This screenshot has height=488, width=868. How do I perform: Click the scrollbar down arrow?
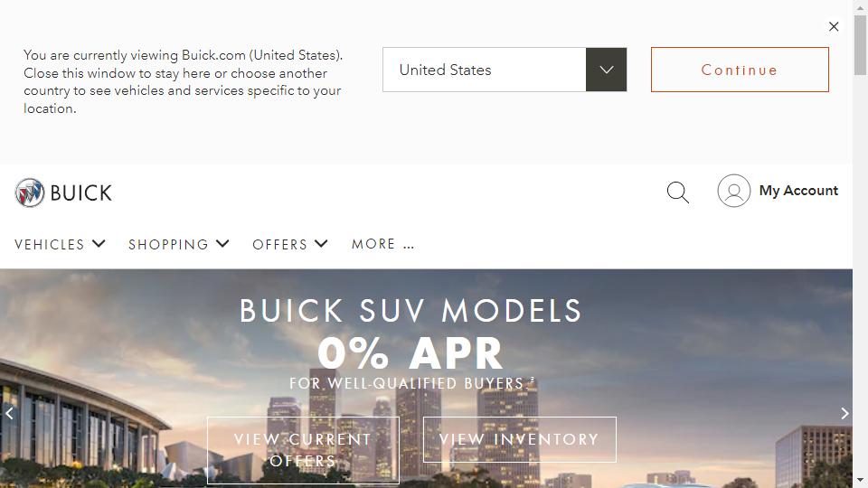pyautogui.click(x=860, y=480)
